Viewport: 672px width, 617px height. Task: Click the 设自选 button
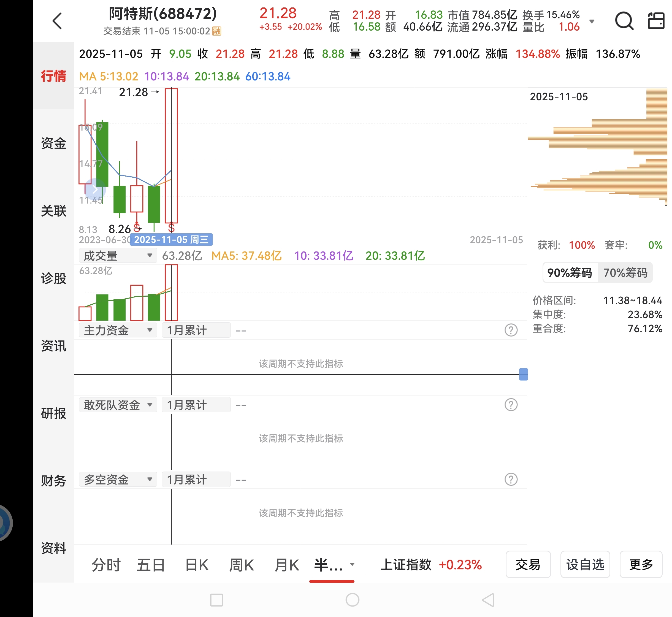(585, 565)
